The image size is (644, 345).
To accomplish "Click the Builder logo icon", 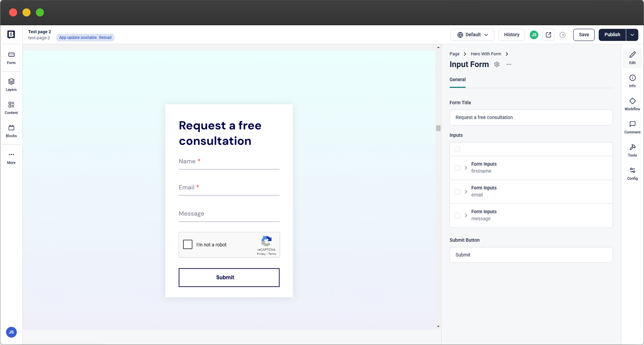I will coord(11,34).
